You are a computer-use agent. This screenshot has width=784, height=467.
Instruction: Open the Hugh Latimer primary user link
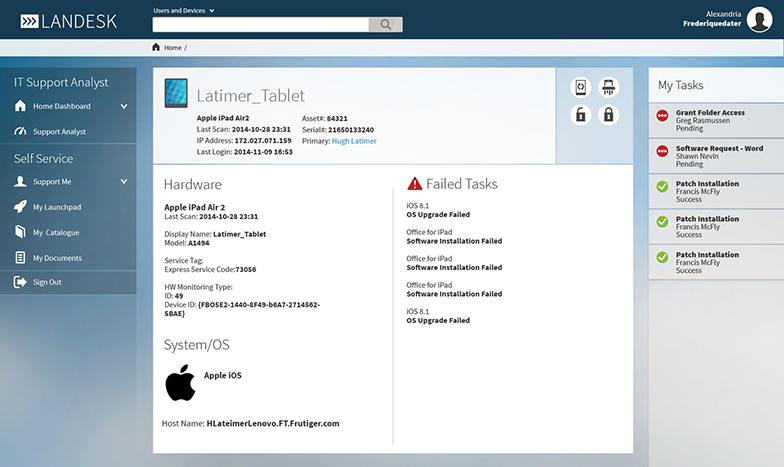[x=354, y=141]
